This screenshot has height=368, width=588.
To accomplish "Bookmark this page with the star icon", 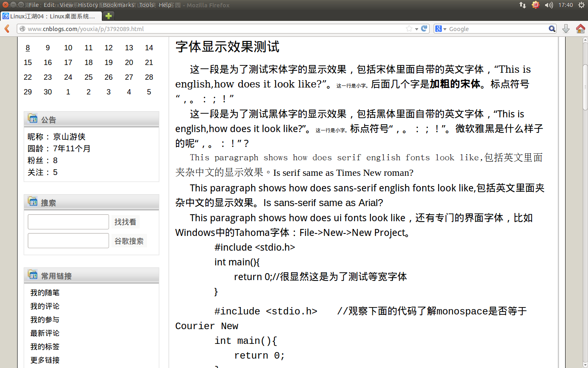I will point(409,29).
